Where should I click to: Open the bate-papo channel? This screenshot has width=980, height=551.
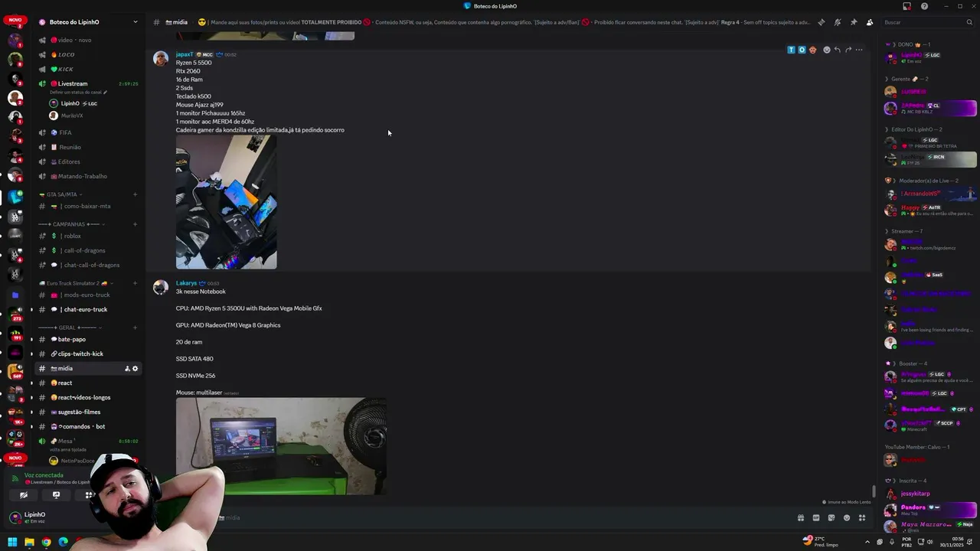pos(88,339)
